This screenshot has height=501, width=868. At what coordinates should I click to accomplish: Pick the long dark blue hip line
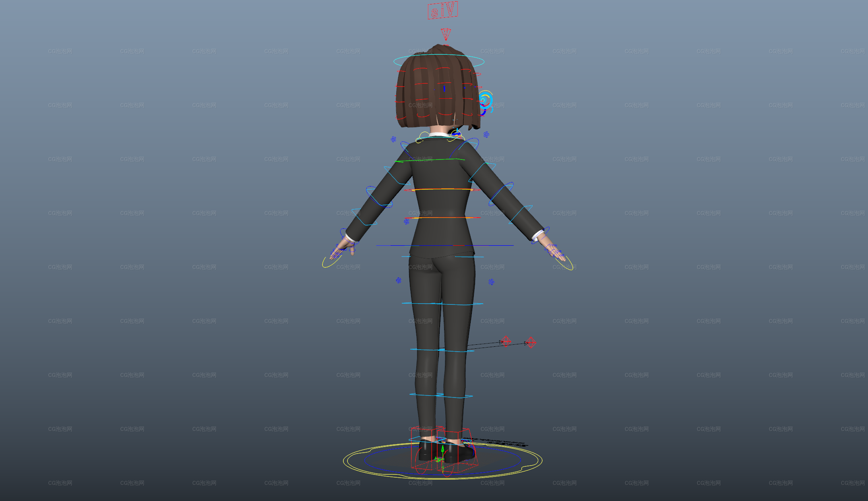(x=445, y=245)
